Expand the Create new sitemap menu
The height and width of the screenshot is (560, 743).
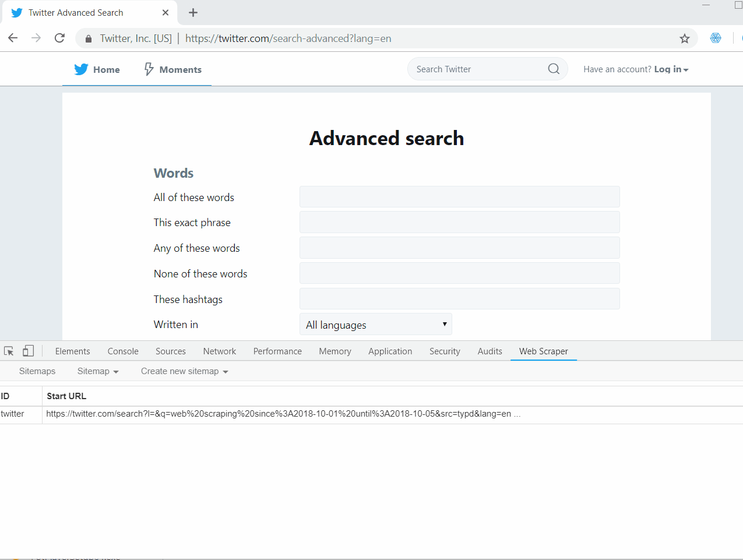pos(184,371)
